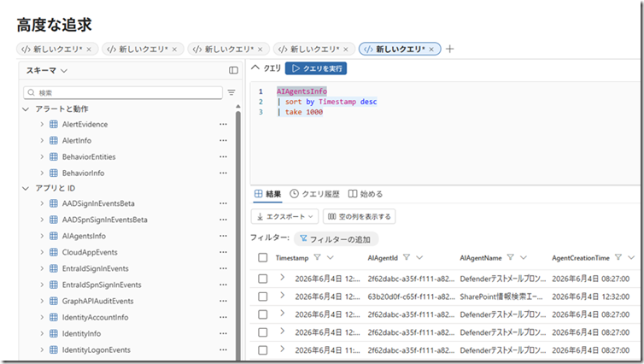Collapse the アプリと ID schema section
The image size is (644, 364).
tap(26, 188)
